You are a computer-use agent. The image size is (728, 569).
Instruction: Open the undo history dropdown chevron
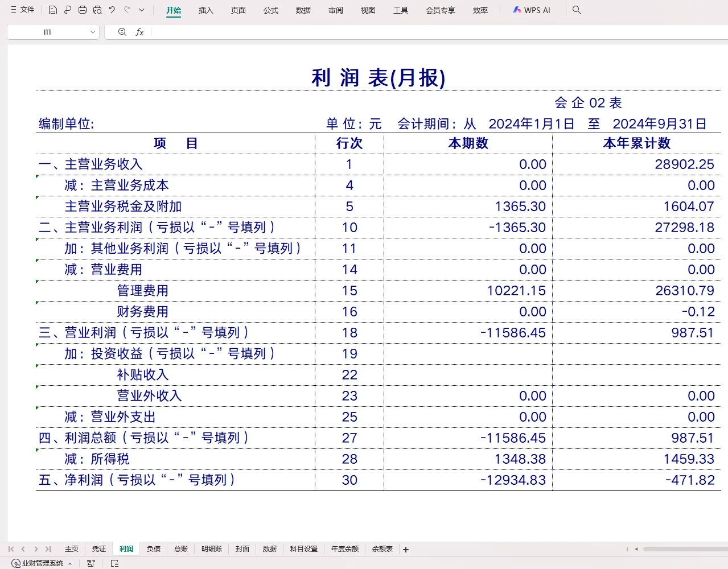(x=141, y=10)
